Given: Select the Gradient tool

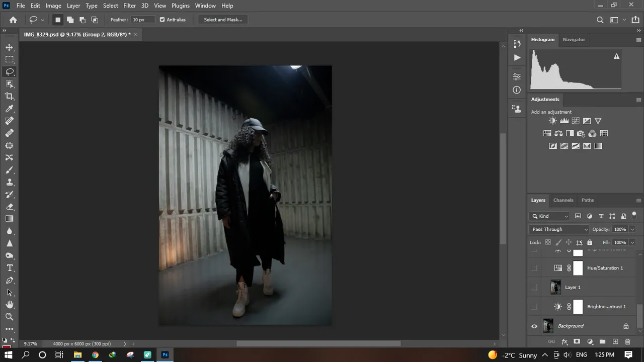Looking at the screenshot, I should [x=10, y=219].
